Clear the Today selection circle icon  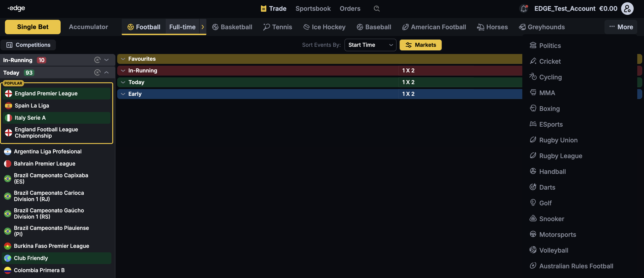coord(97,73)
